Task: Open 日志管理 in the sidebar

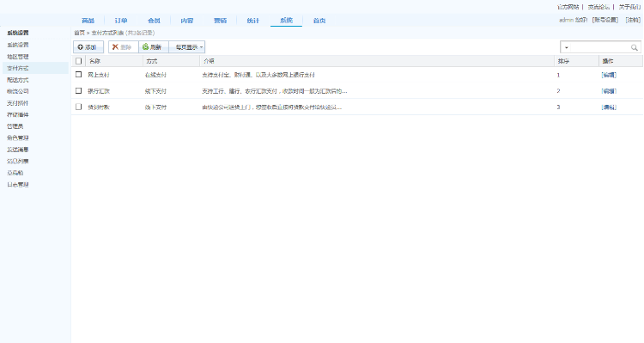Action: [x=18, y=185]
